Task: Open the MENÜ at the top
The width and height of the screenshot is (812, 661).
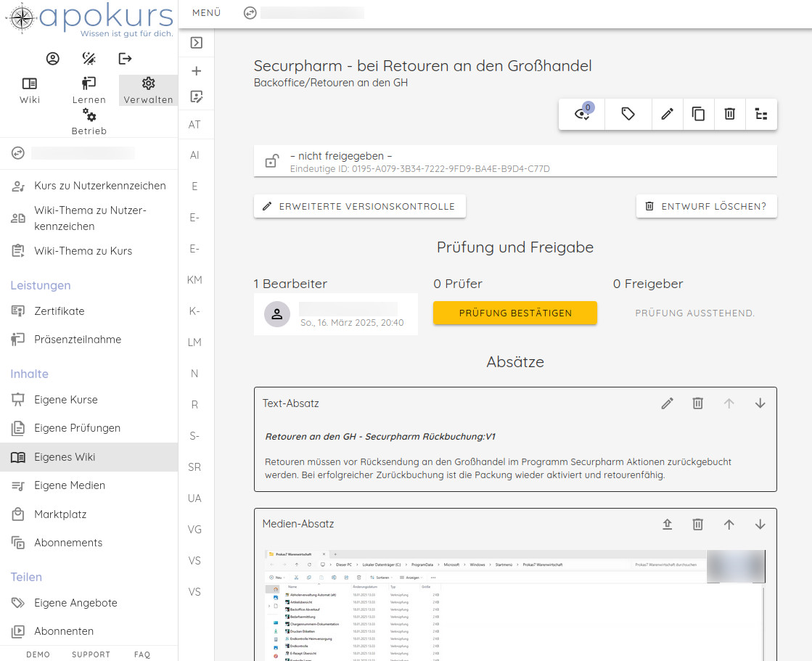Action: (x=205, y=12)
